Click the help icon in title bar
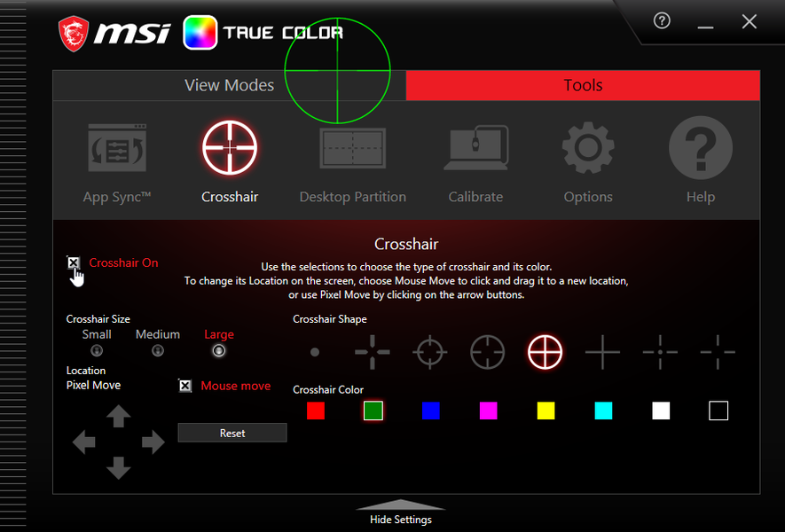The image size is (785, 532). (662, 21)
